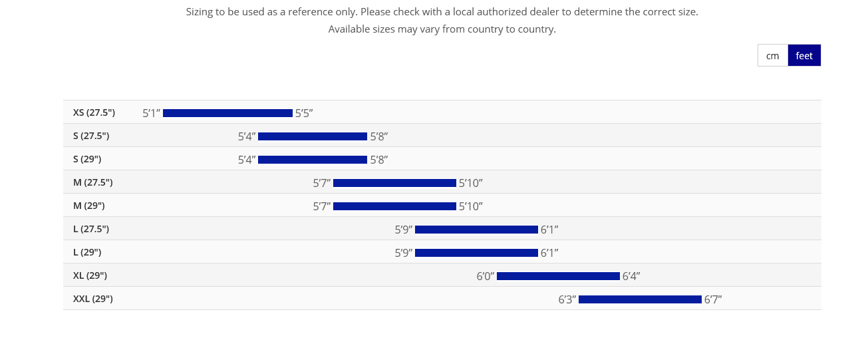Select the S (27.5") row label
The width and height of the screenshot is (868, 342).
[91, 136]
